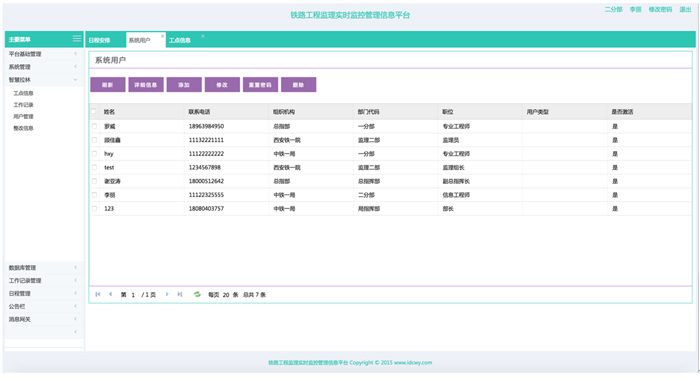
Task: Click the page number input field
Action: click(133, 295)
